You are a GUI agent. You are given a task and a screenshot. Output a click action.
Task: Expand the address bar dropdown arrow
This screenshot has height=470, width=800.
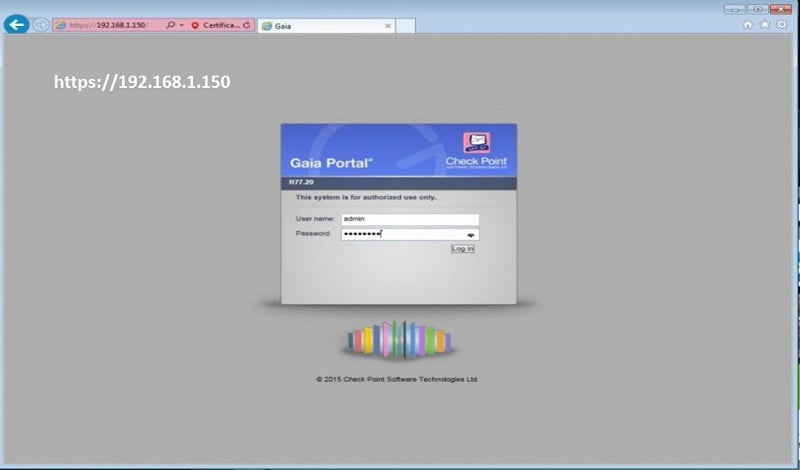(182, 25)
